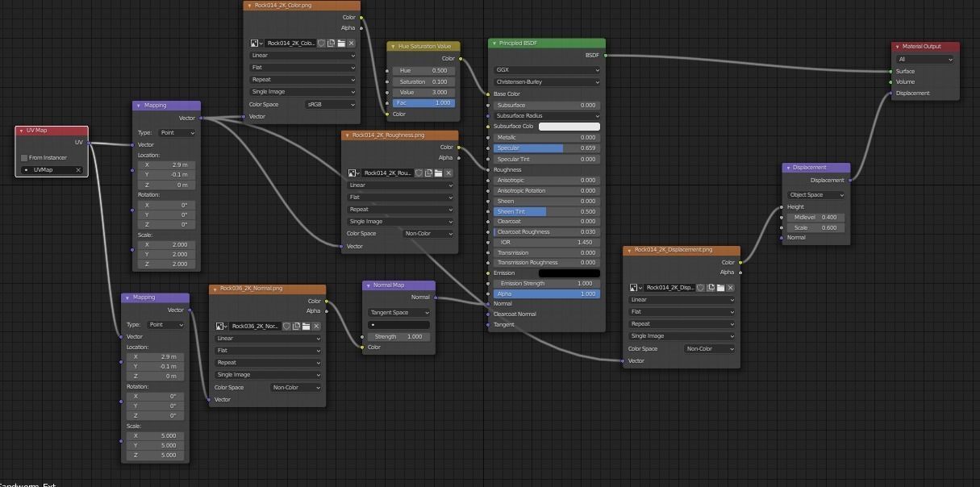Image resolution: width=980 pixels, height=487 pixels.
Task: Click the Saturation field 0.100
Action: pos(424,81)
